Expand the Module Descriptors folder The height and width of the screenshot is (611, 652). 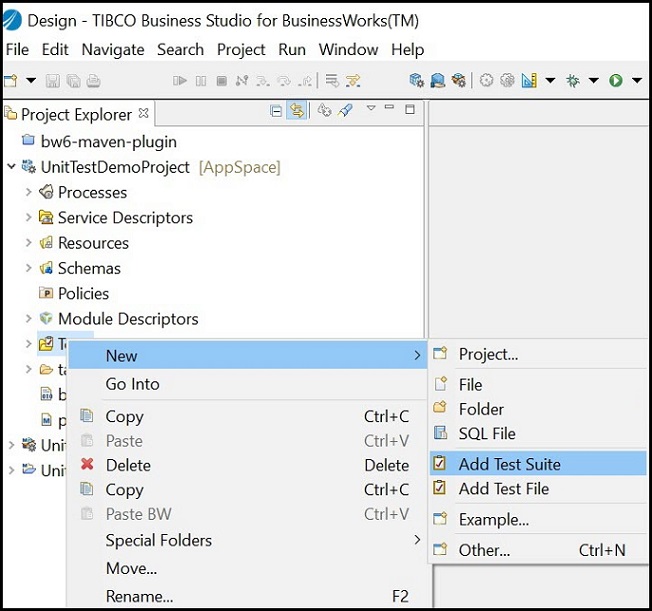pos(28,319)
